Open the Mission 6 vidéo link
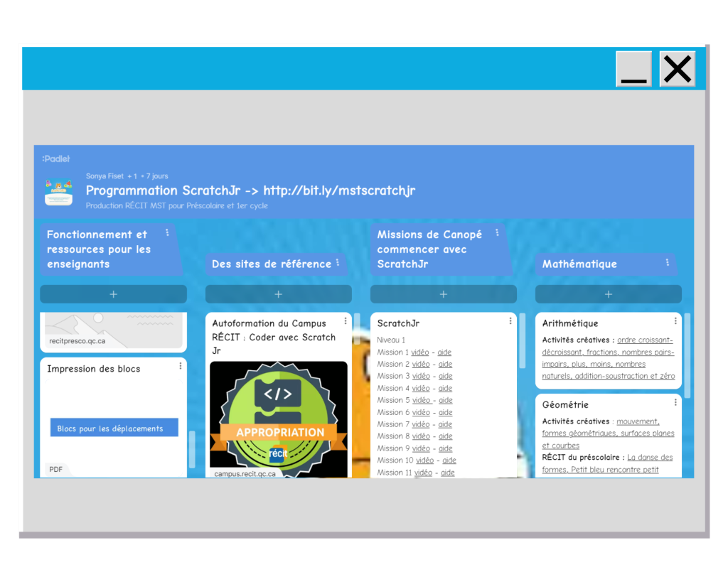The width and height of the screenshot is (728, 582). [x=421, y=412]
